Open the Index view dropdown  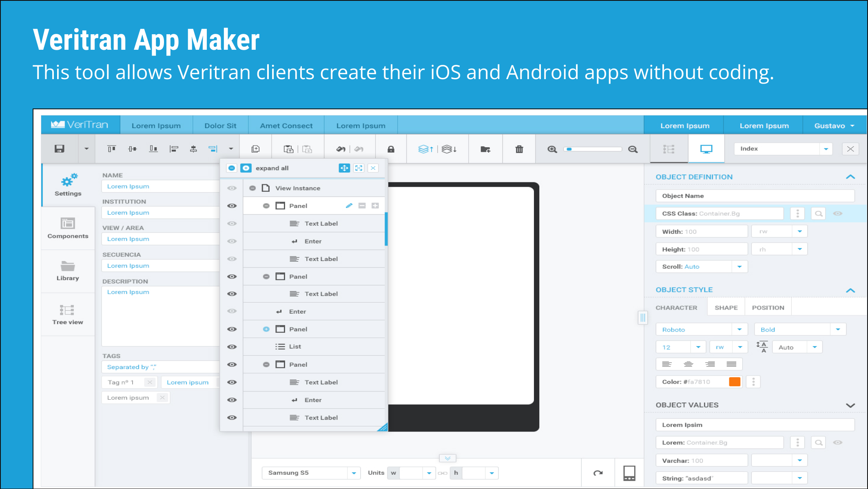point(783,149)
